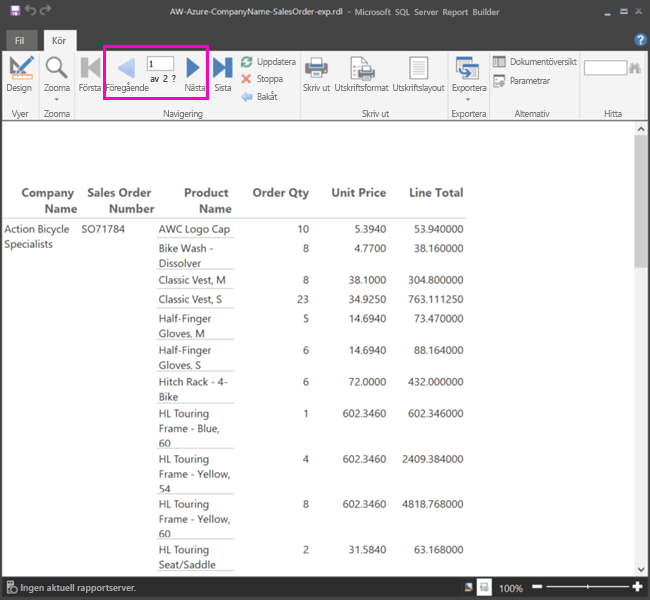This screenshot has width=650, height=600.
Task: Click the 100% zoom level text
Action: pyautogui.click(x=511, y=588)
